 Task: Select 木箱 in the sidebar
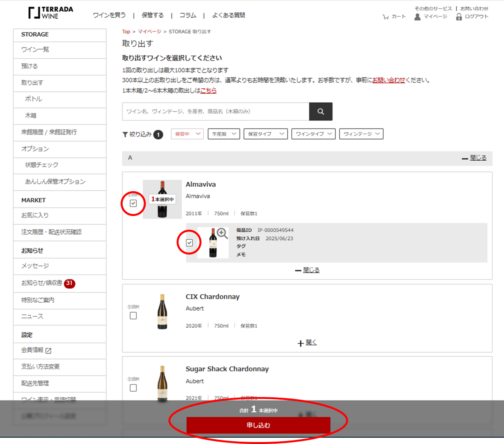click(x=59, y=116)
